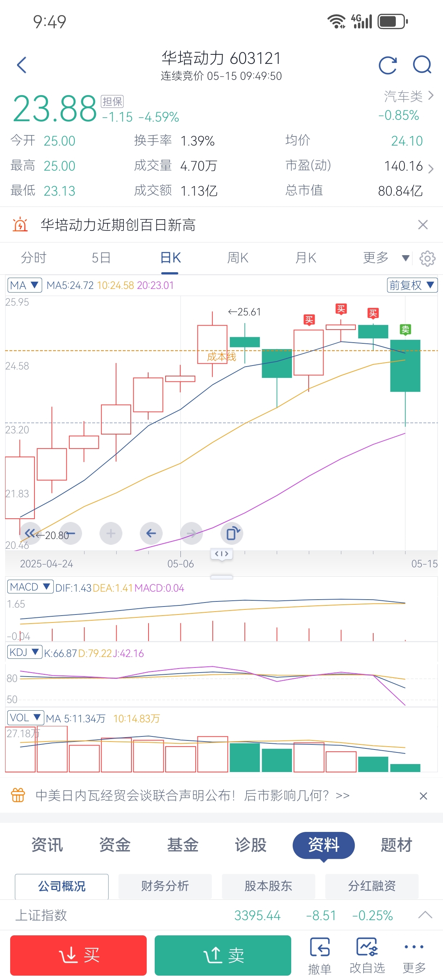The height and width of the screenshot is (980, 443).
Task: Open the MA indicator dropdown
Action: [x=25, y=285]
